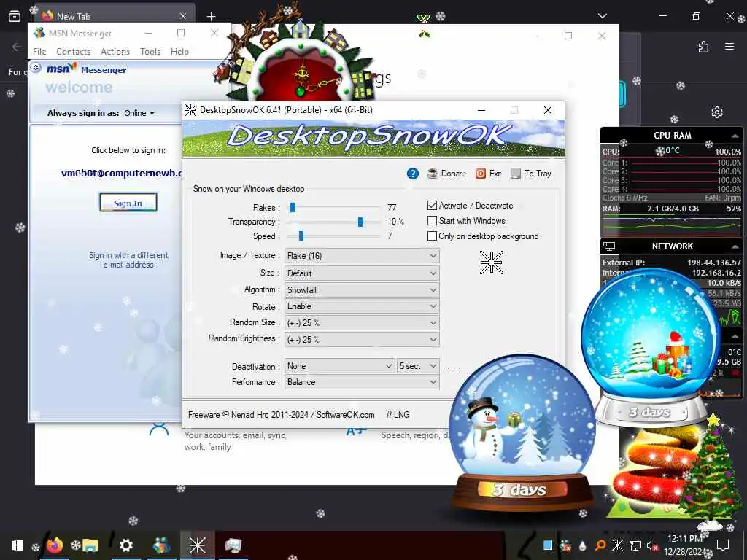Open the notification center icon
Viewport: 747px width, 560px height.
coord(723,545)
